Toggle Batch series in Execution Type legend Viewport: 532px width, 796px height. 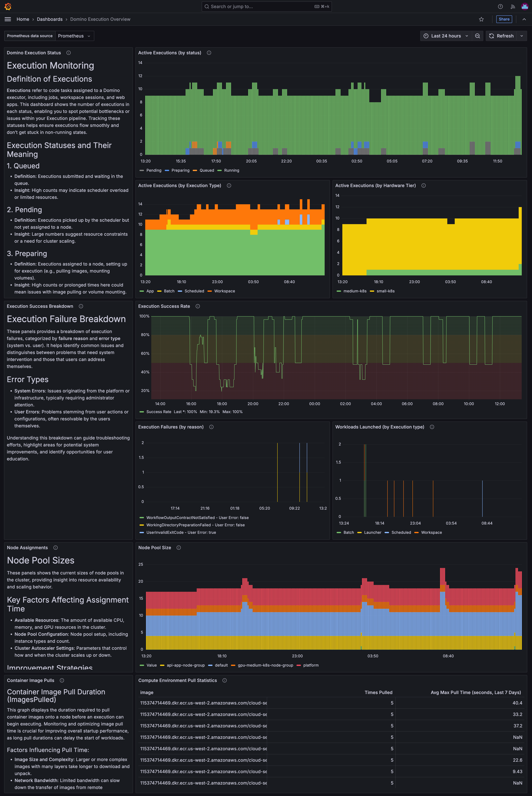click(x=169, y=291)
